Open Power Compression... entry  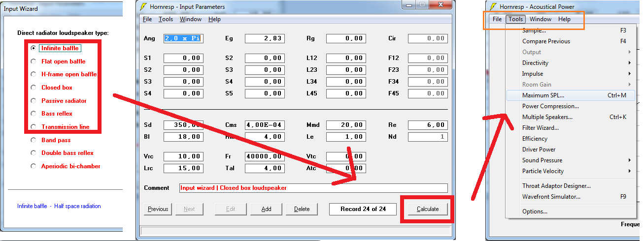pyautogui.click(x=570, y=106)
